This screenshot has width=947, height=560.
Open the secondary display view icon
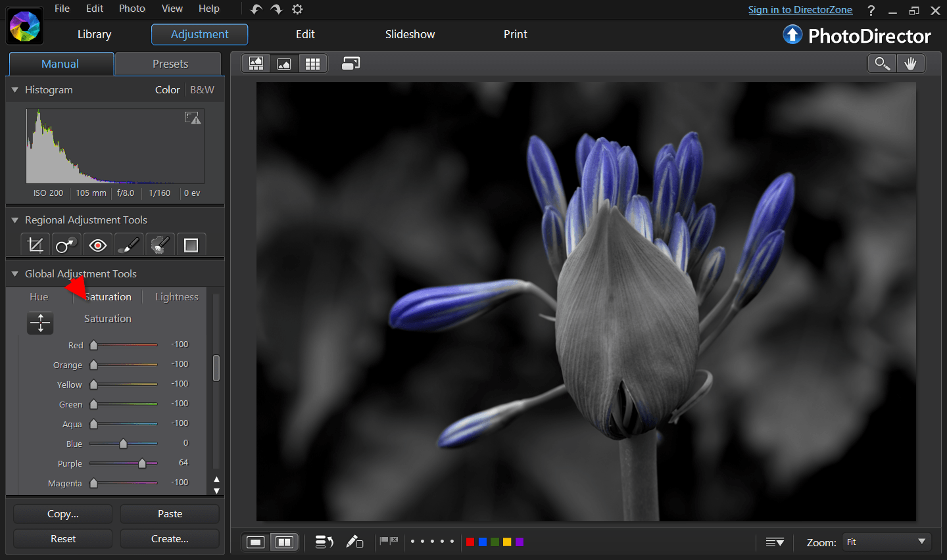click(x=351, y=63)
